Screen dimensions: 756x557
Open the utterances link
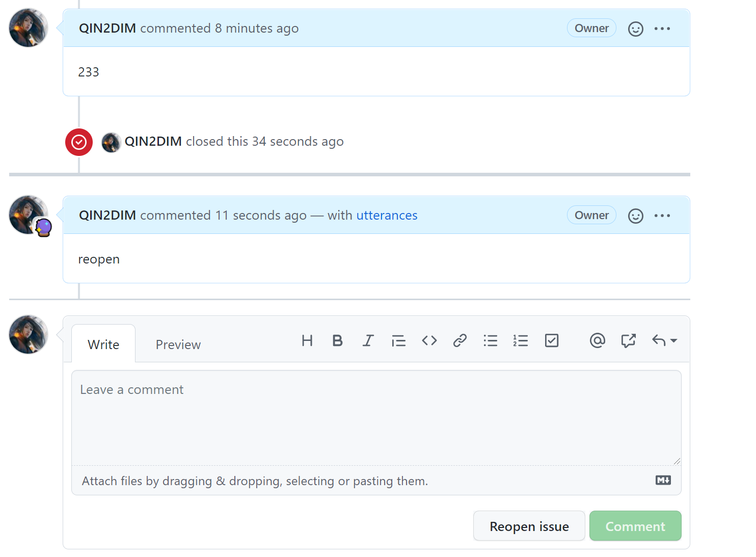click(x=387, y=216)
